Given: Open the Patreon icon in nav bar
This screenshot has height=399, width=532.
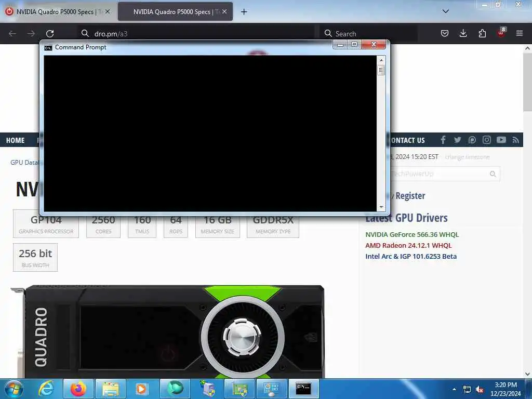Looking at the screenshot, I should click(472, 140).
